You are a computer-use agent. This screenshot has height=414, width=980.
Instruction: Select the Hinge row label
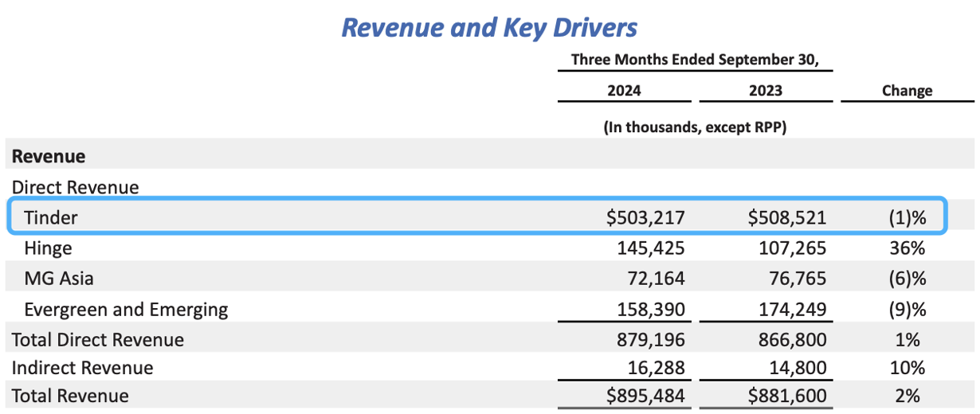[48, 248]
